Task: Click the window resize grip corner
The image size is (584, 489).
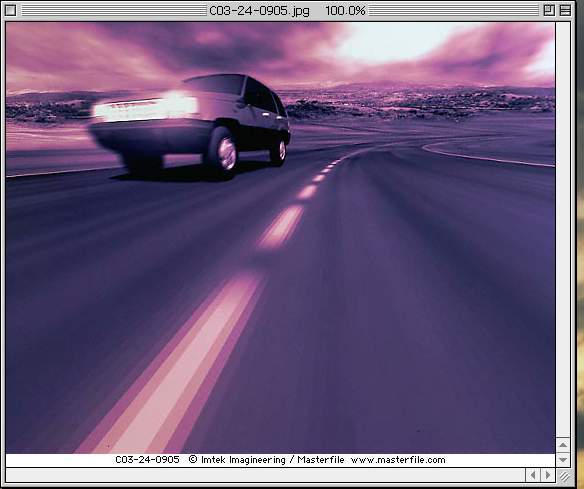Action: (564, 476)
